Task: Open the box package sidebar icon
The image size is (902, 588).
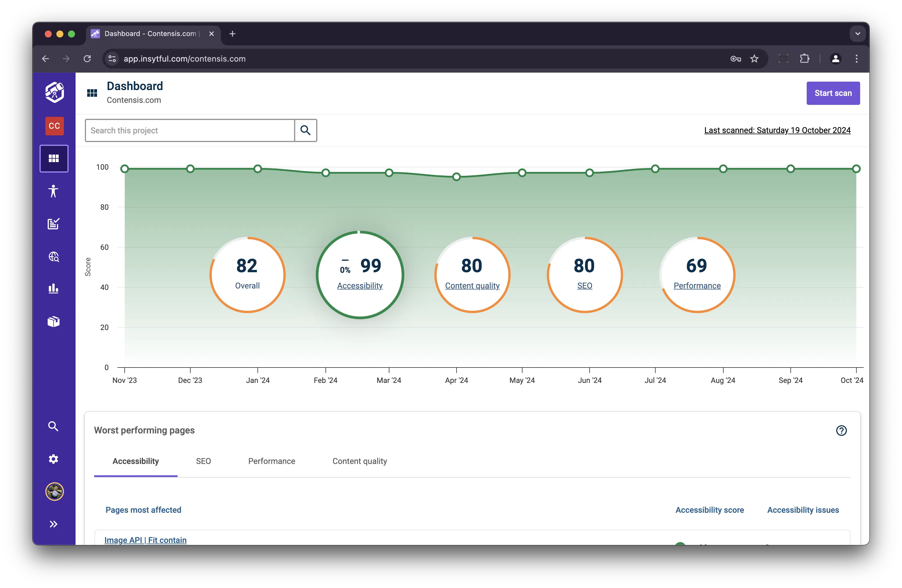Action: pos(53,322)
